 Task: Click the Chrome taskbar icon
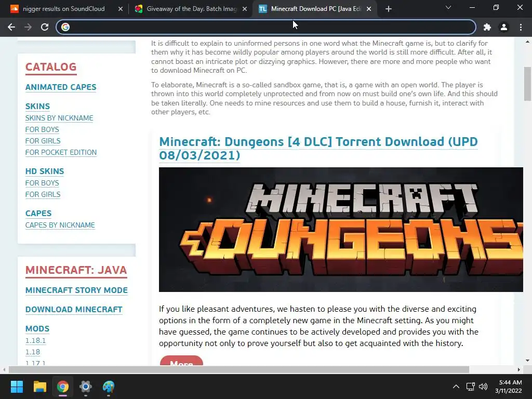[x=63, y=387]
